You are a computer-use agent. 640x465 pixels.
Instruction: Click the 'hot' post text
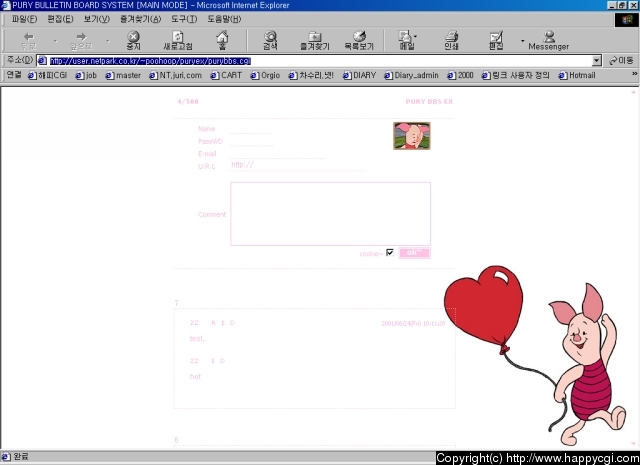pos(195,376)
